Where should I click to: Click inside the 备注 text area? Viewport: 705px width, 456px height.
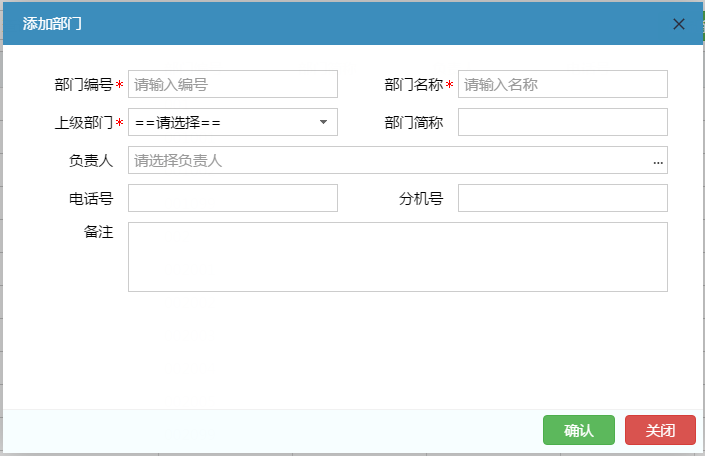pos(397,257)
